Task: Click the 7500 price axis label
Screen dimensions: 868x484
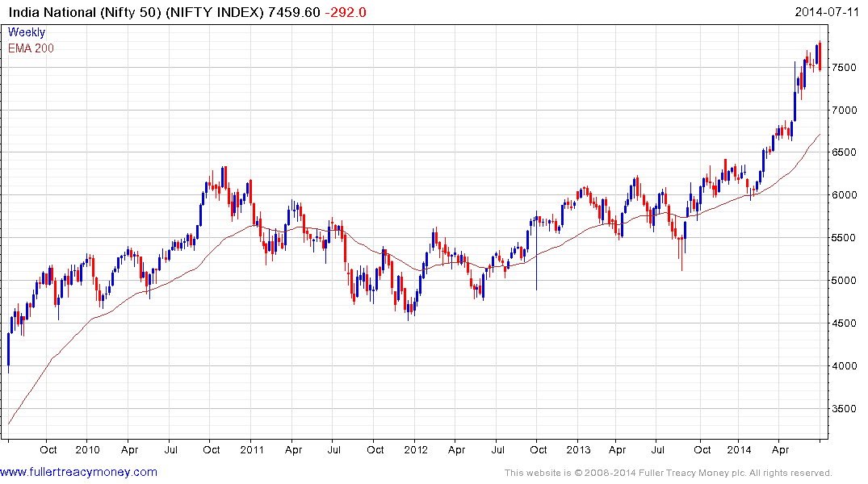Action: coord(845,68)
